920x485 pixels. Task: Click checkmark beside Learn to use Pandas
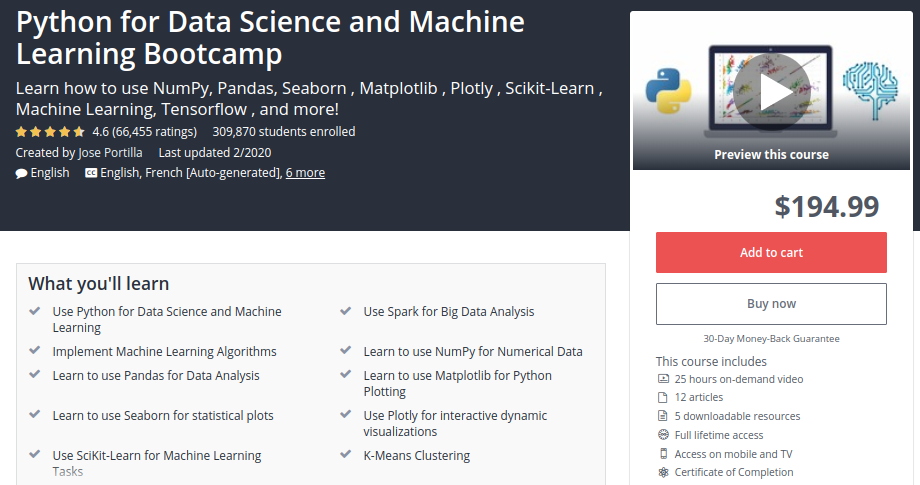pyautogui.click(x=35, y=374)
